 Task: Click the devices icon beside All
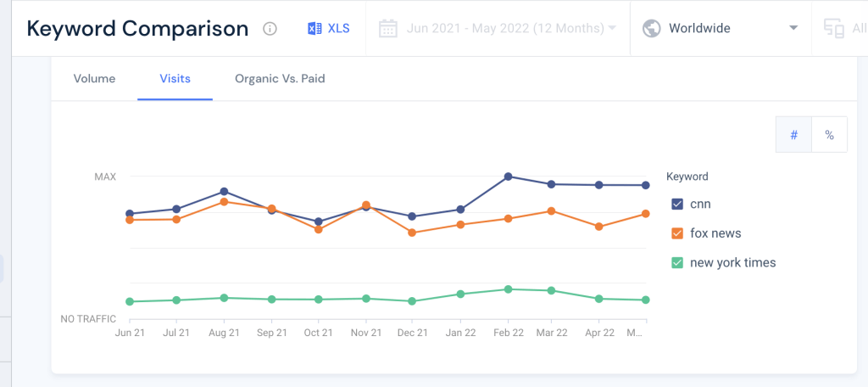(x=834, y=28)
